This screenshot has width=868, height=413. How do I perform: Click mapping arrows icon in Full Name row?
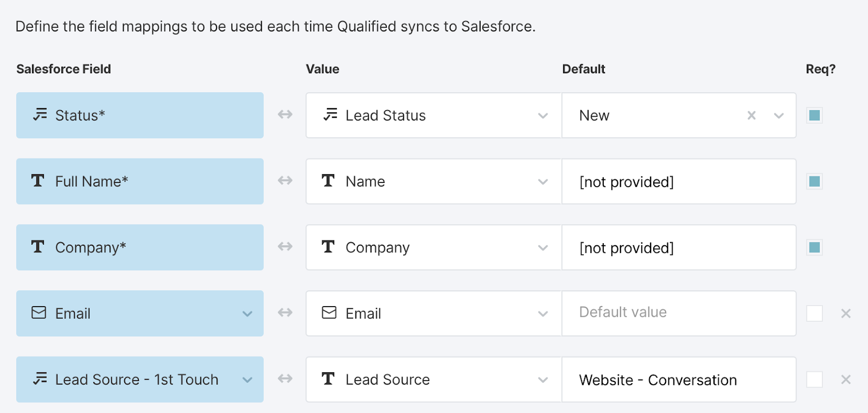click(x=285, y=180)
